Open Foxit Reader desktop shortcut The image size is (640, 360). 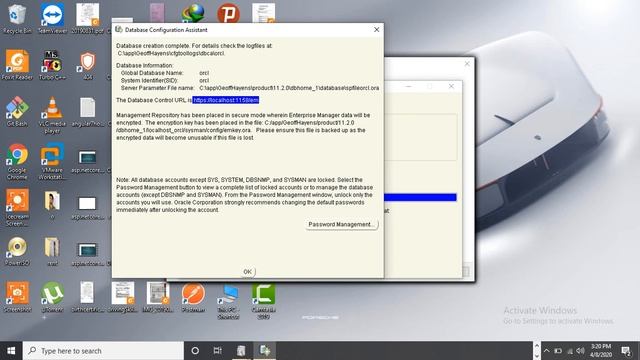pyautogui.click(x=17, y=64)
